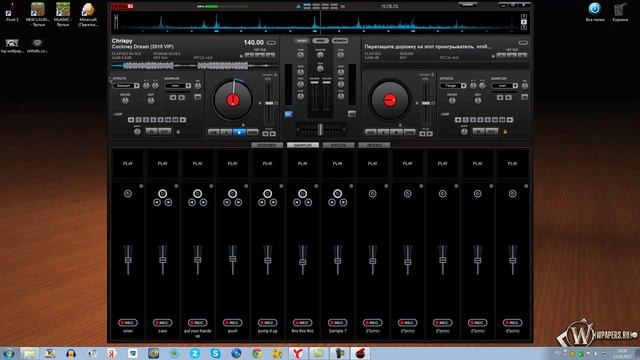Click the next arrow on pump it up slot
Viewport: 640px width, 360px height.
[273, 202]
